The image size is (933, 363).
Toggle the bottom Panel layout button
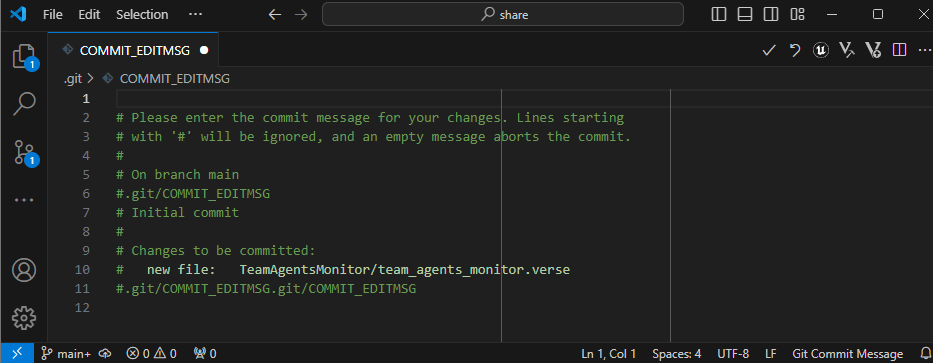[x=745, y=14]
